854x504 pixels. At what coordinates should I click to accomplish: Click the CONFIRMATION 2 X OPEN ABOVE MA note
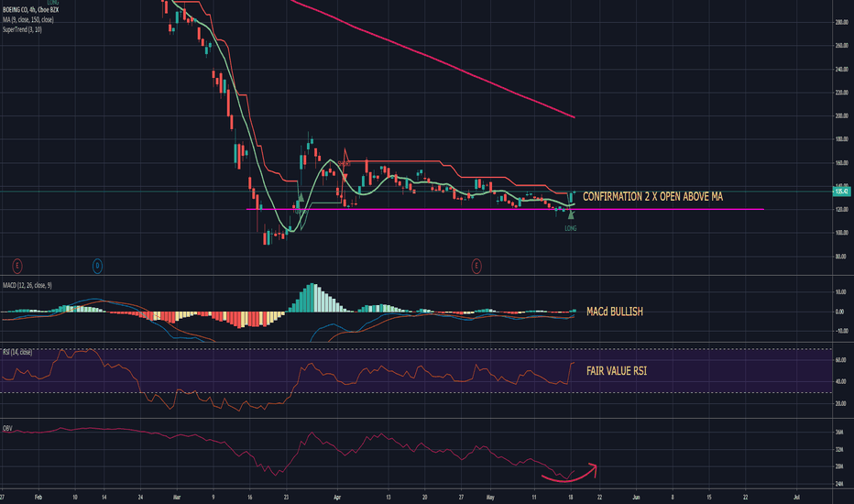point(653,197)
